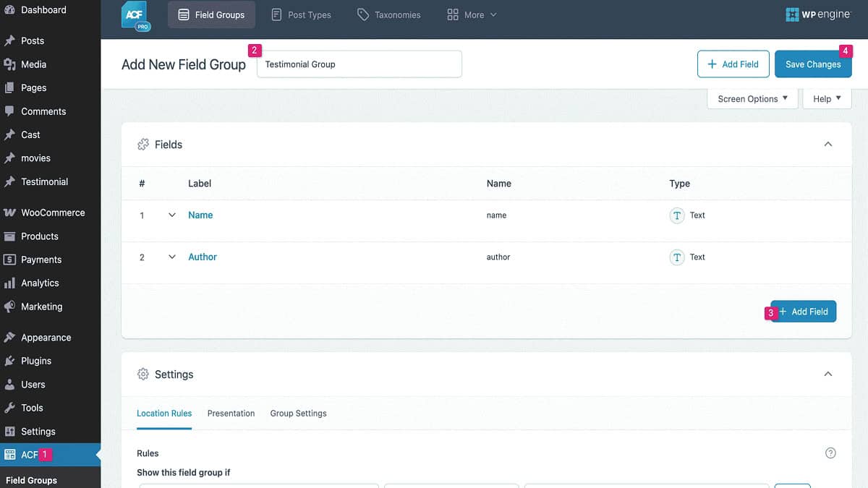
Task: Expand the Author field row chevron
Action: point(172,257)
